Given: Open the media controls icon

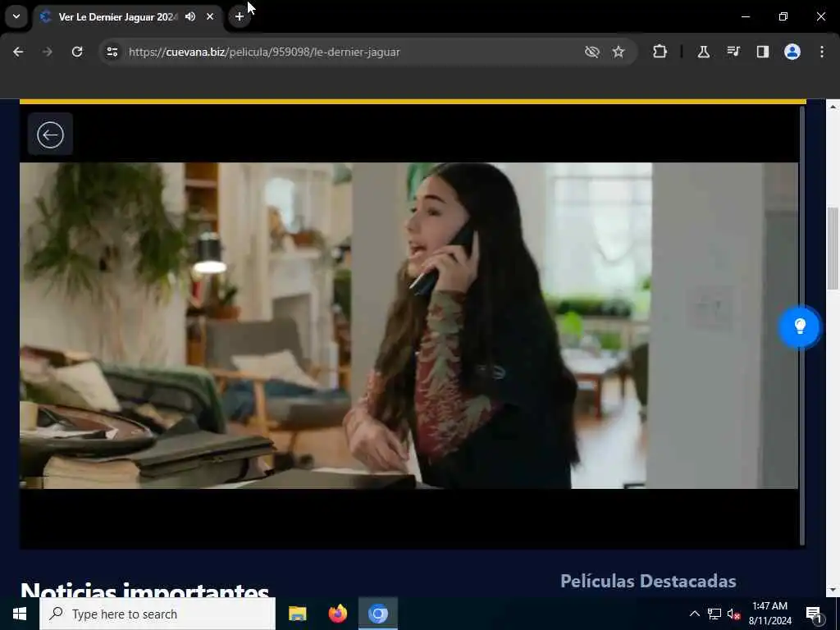Looking at the screenshot, I should pos(733,52).
